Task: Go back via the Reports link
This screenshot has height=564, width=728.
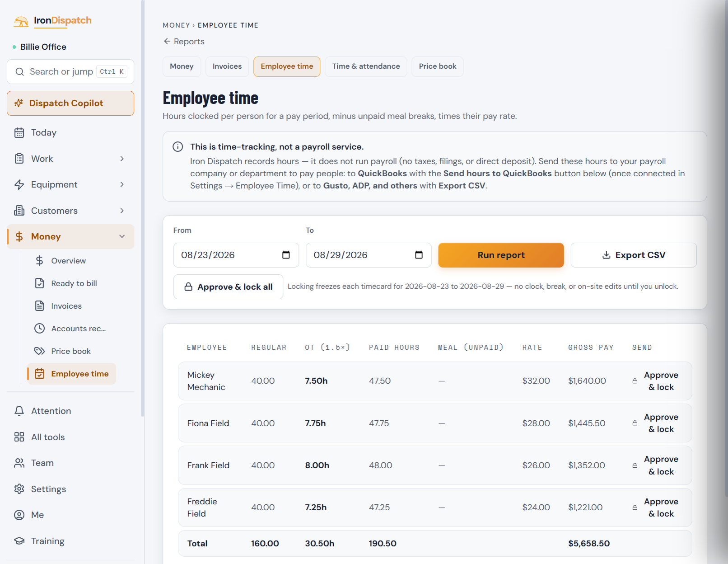Action: pyautogui.click(x=184, y=42)
